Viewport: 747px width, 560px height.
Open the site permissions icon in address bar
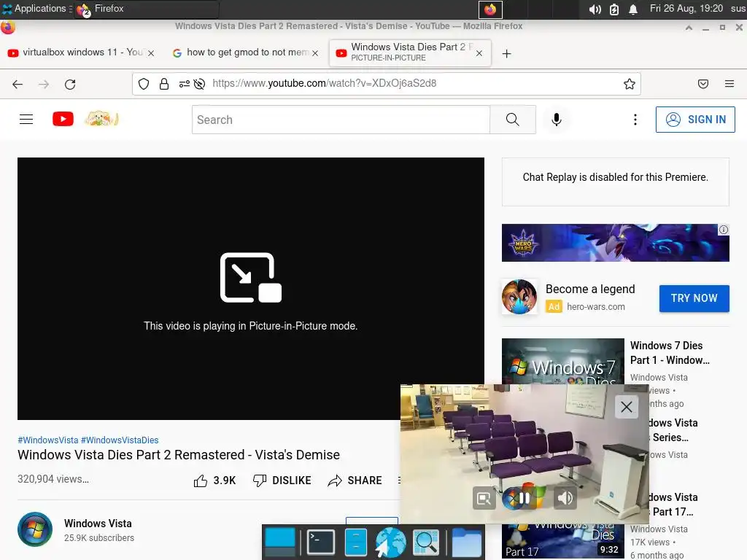(184, 85)
